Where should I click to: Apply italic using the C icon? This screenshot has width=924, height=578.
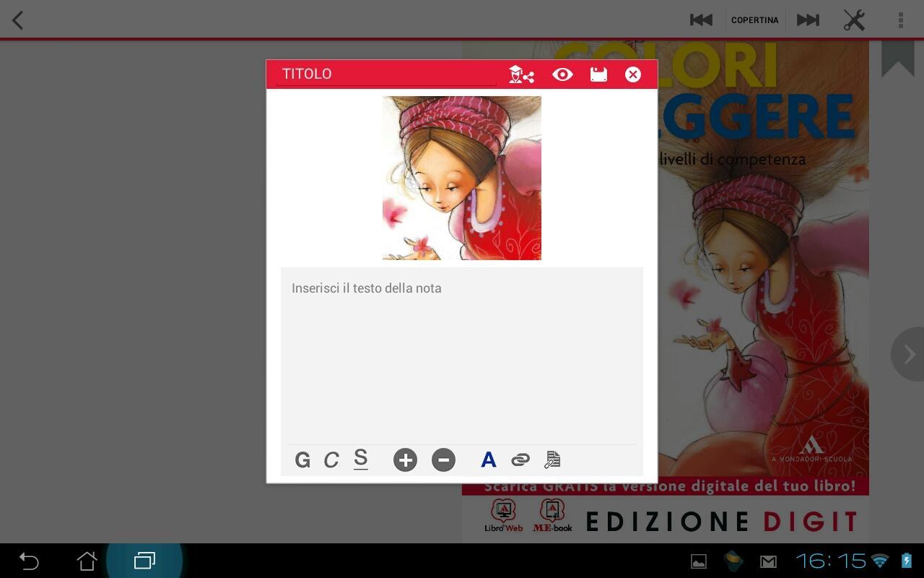click(x=331, y=460)
